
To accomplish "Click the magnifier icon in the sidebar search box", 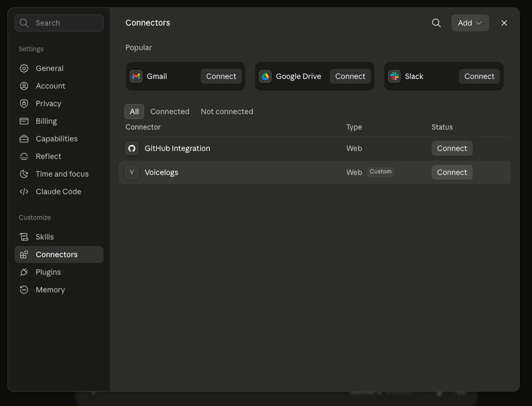I will tap(24, 23).
